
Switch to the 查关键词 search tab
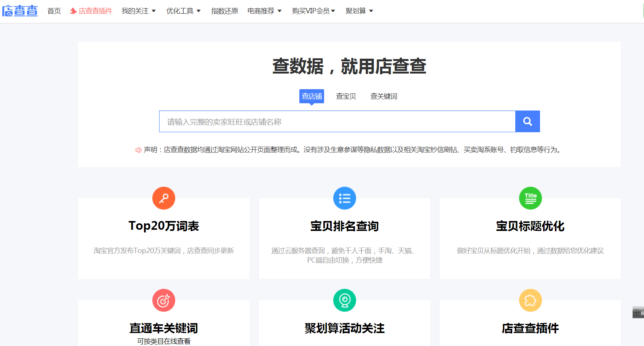tap(384, 96)
